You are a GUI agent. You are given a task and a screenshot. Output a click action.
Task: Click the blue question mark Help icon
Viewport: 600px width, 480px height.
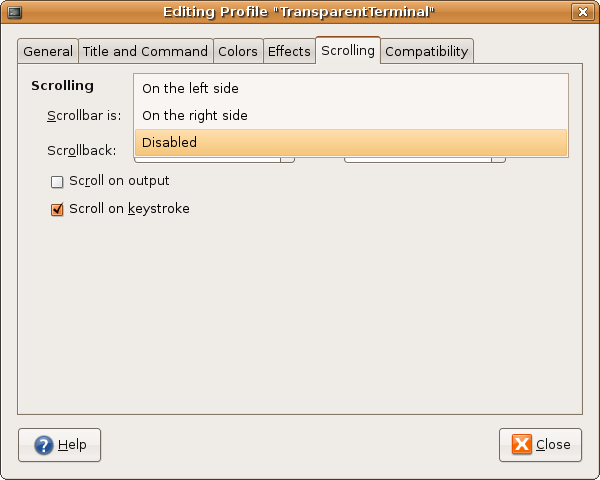[x=44, y=445]
